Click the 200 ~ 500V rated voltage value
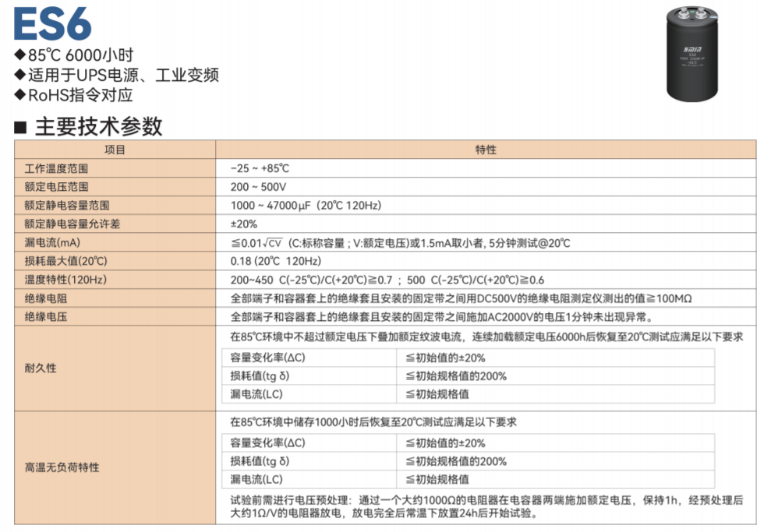Image resolution: width=771 pixels, height=532 pixels. 258,187
